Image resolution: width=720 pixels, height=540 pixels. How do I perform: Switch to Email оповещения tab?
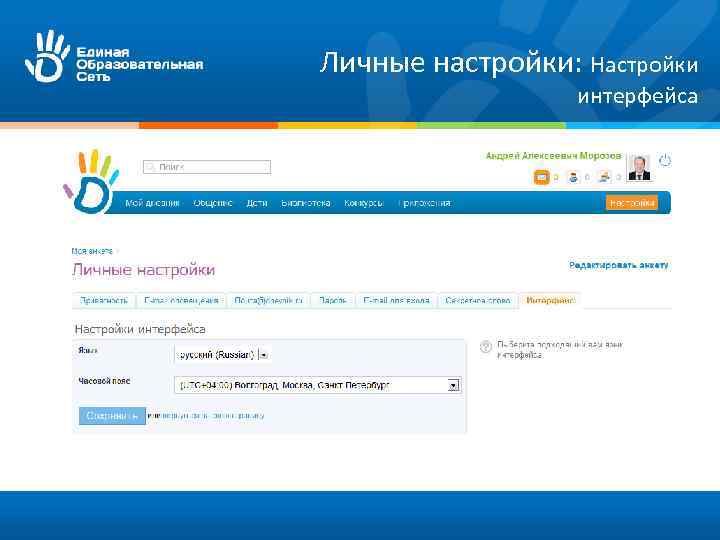pyautogui.click(x=181, y=300)
